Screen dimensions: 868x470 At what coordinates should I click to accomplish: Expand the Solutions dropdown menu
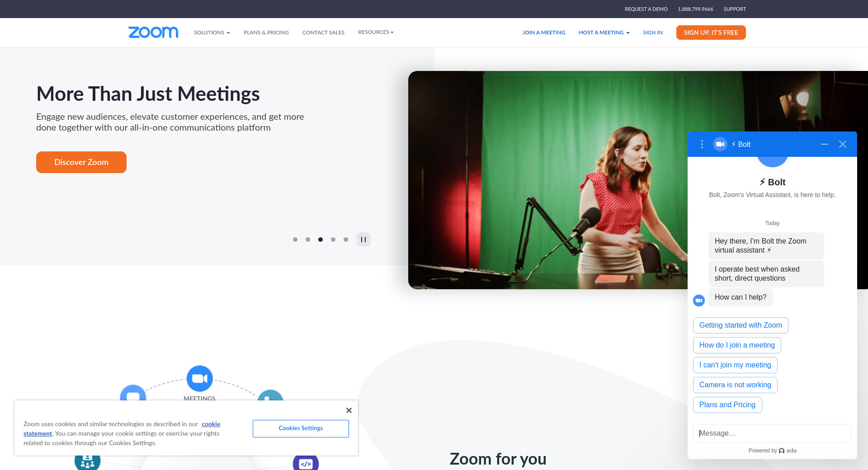(212, 33)
